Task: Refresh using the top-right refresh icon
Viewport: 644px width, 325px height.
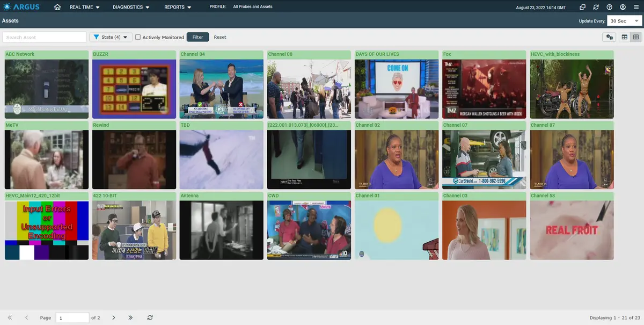Action: [x=596, y=8]
